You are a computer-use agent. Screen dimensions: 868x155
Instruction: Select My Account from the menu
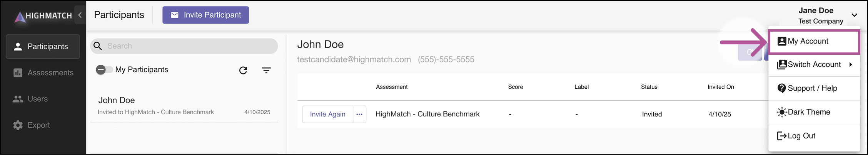tap(814, 41)
